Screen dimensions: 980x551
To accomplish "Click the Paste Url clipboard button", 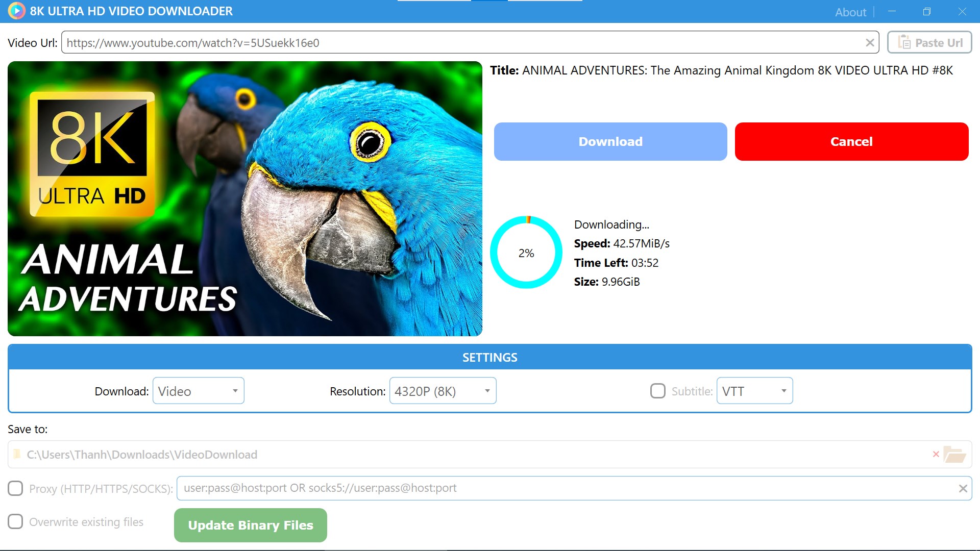I will (929, 42).
